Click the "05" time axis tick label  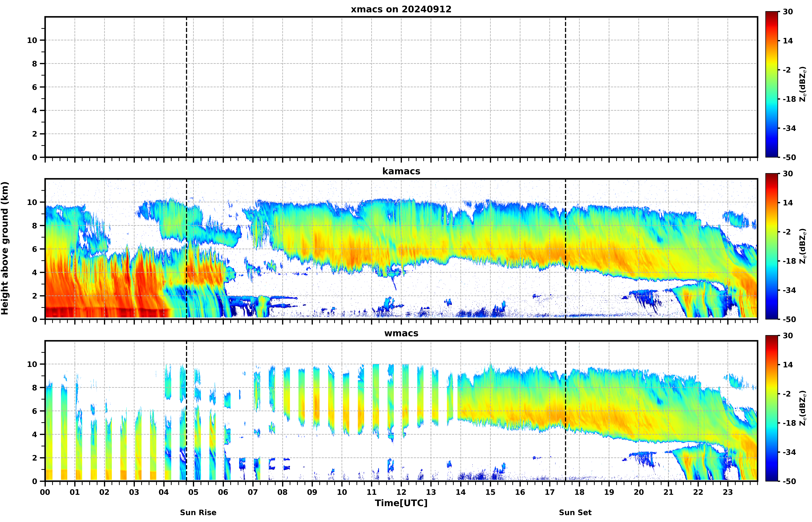(193, 492)
